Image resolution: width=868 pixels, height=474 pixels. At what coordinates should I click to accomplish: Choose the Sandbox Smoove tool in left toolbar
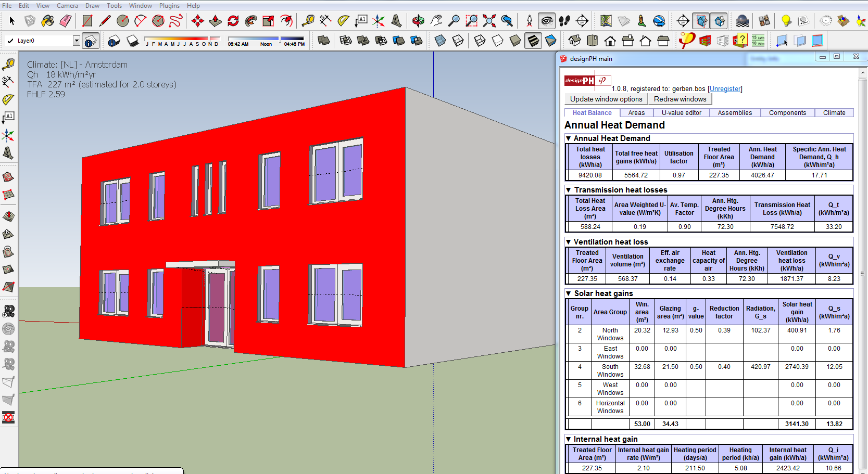click(8, 216)
